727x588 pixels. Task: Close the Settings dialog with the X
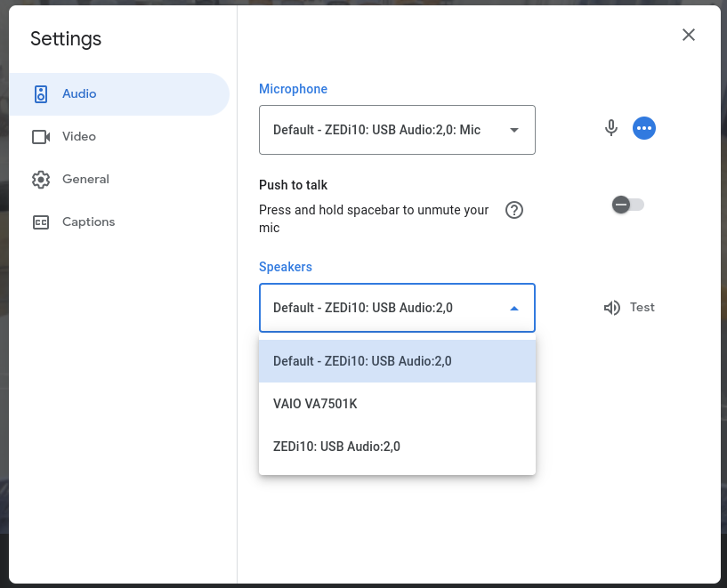click(688, 35)
